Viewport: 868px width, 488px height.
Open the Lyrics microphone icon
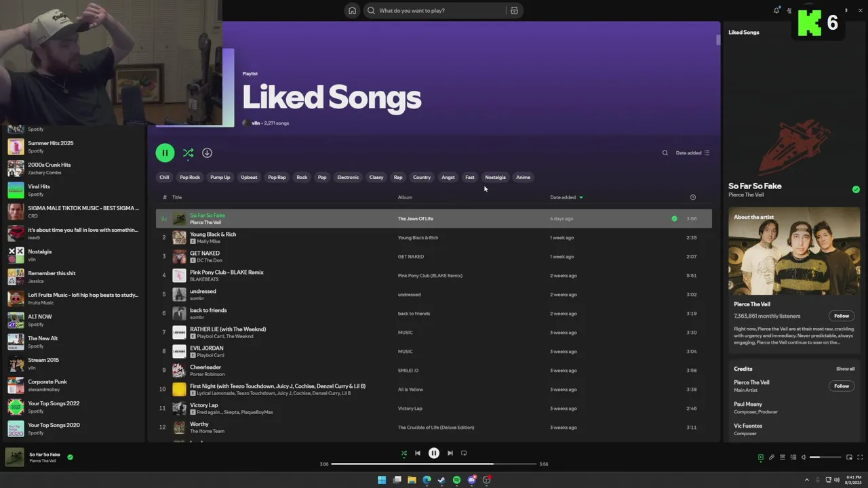click(x=771, y=457)
